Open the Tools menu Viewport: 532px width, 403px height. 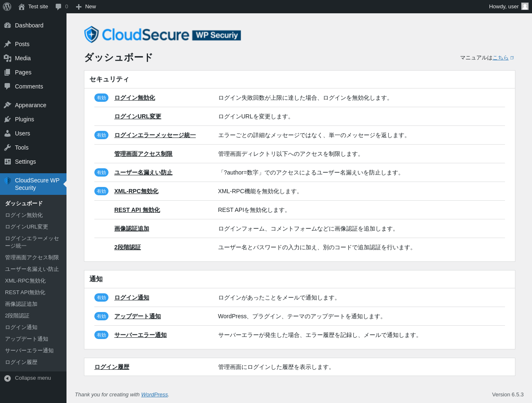pos(33,147)
